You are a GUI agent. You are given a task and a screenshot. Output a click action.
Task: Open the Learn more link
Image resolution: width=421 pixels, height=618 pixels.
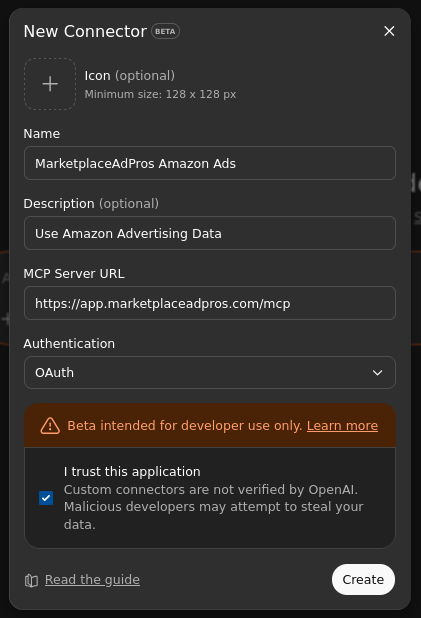tap(342, 426)
